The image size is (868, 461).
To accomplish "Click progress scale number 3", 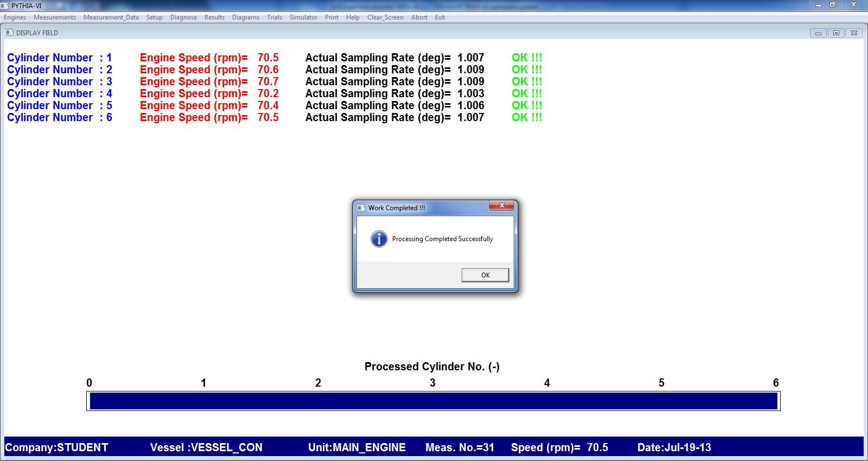I will click(x=432, y=383).
